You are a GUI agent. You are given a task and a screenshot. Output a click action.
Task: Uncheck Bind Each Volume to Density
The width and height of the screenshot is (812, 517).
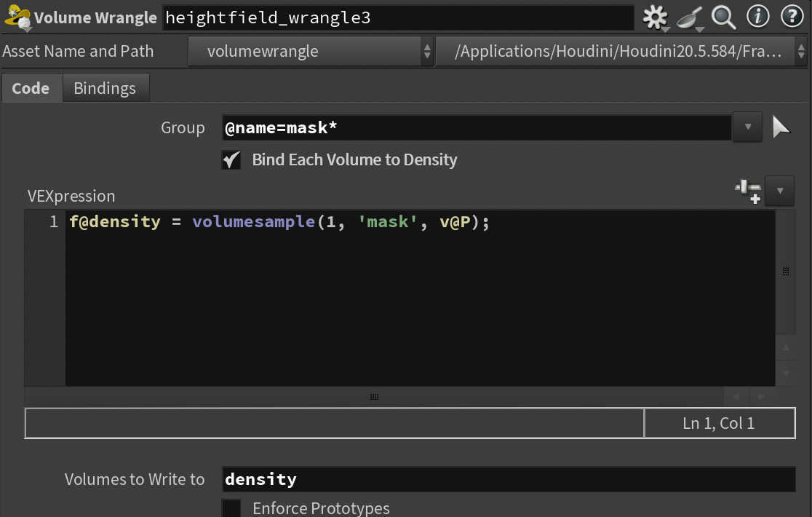click(231, 160)
